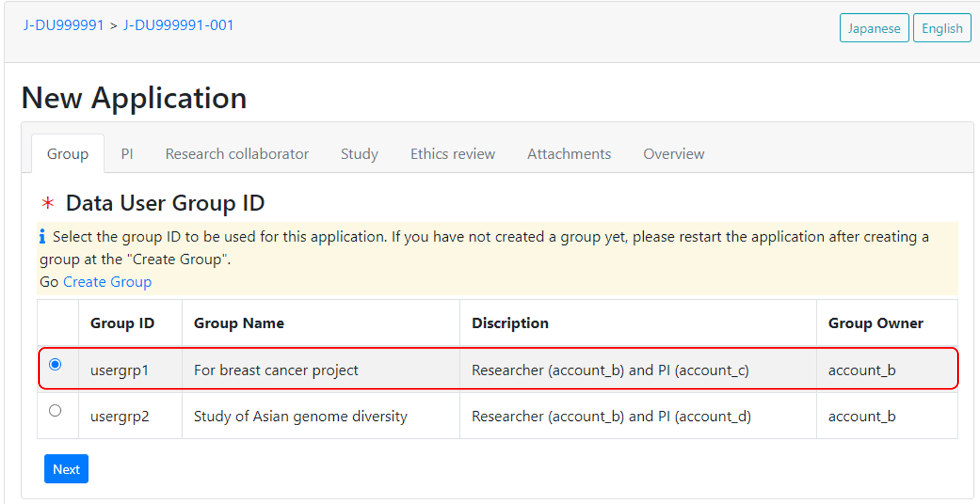Click the blue info icon in the notice
Viewport: 980px width, 504px height.
42,237
